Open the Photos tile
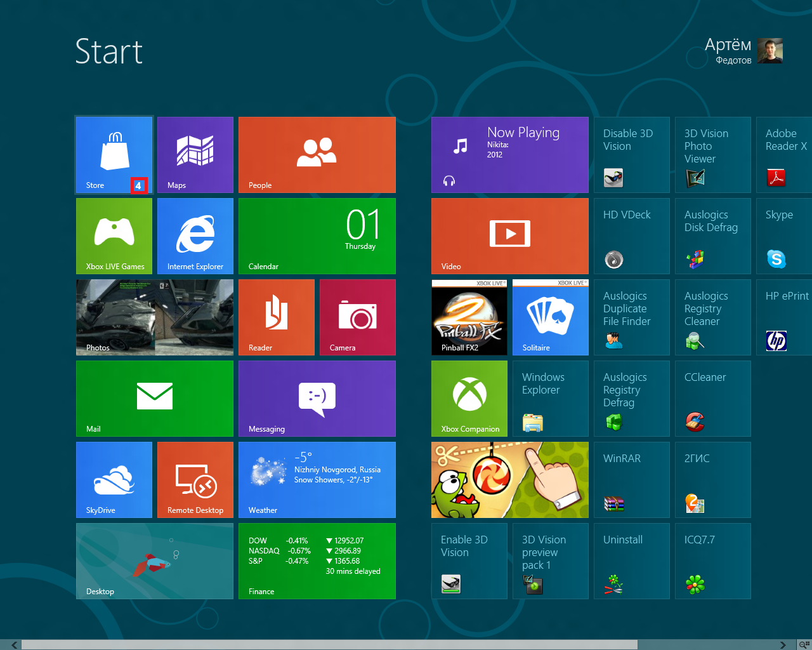The height and width of the screenshot is (650, 812). (x=155, y=317)
